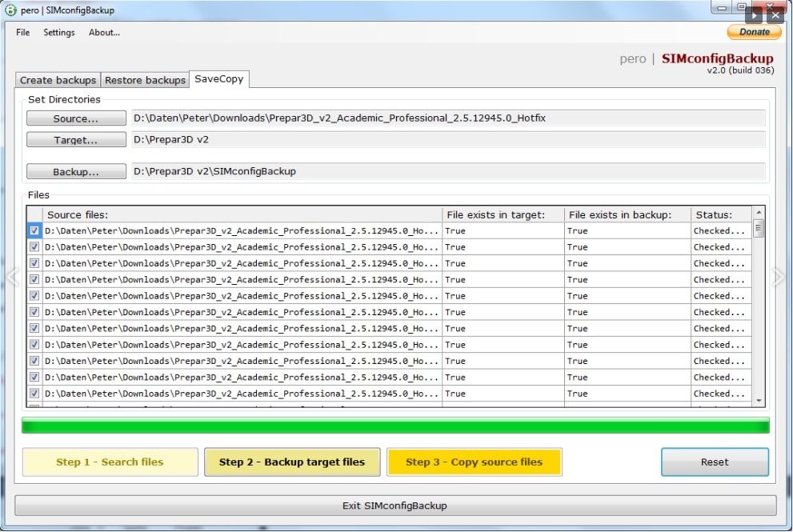The width and height of the screenshot is (793, 532).
Task: Go to previous image with left chevron
Action: (12, 277)
